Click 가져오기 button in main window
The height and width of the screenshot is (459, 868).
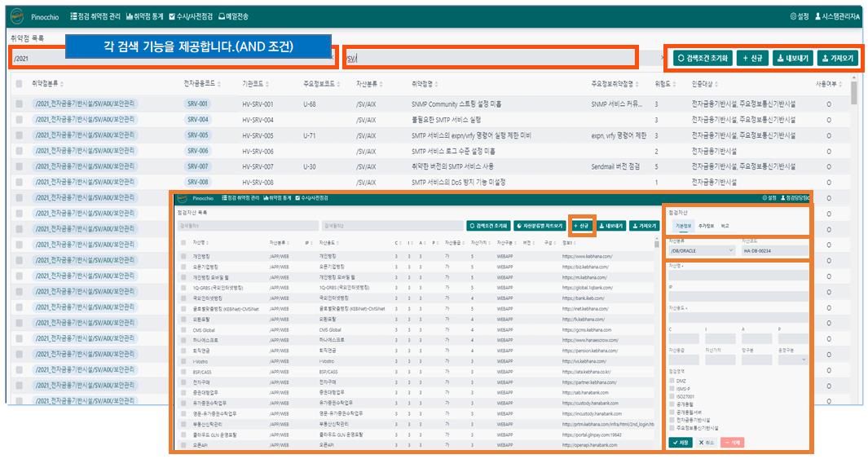click(838, 58)
